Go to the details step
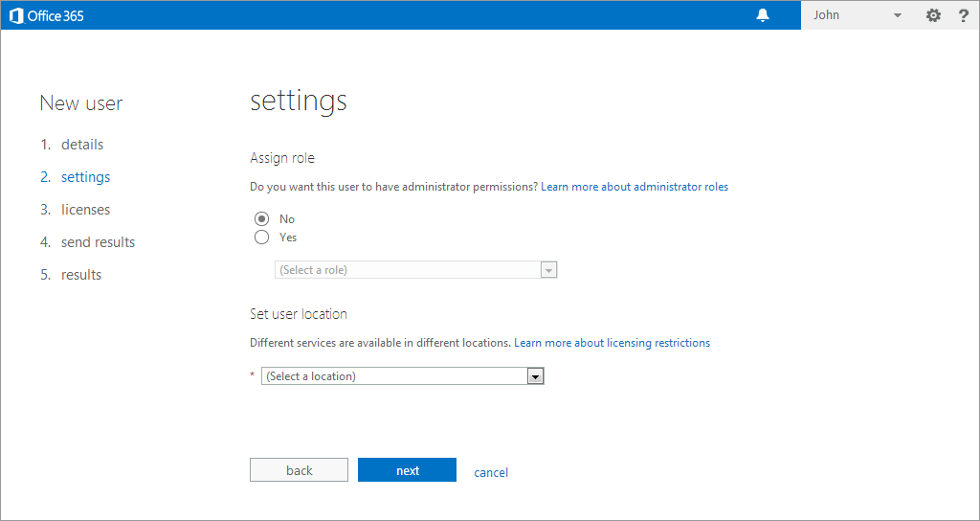Image resolution: width=980 pixels, height=521 pixels. click(82, 145)
